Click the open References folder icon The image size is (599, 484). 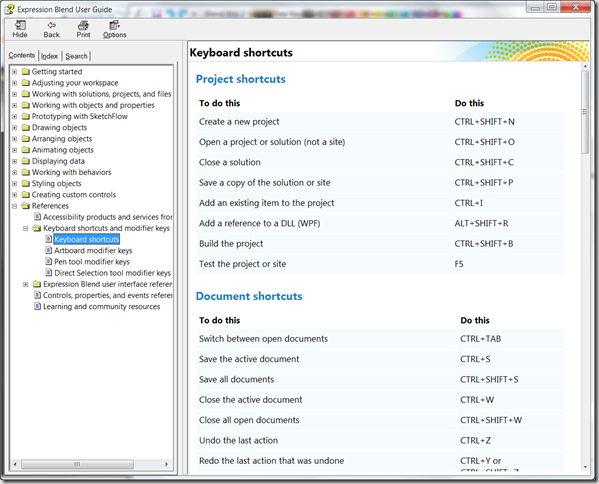click(x=26, y=206)
